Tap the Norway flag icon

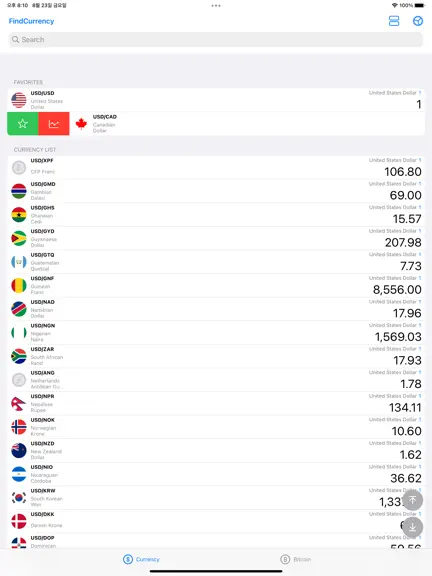coord(19,427)
